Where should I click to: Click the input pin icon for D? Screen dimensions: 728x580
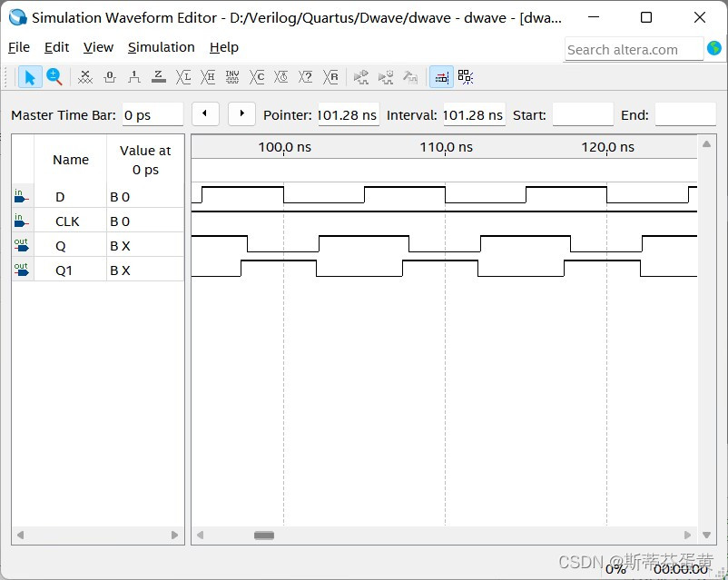[21, 196]
